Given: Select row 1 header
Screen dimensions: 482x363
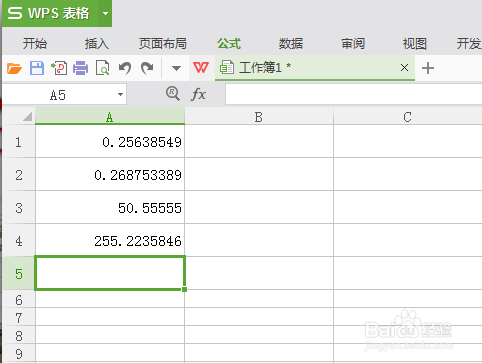Looking at the screenshot, I should pyautogui.click(x=19, y=142).
